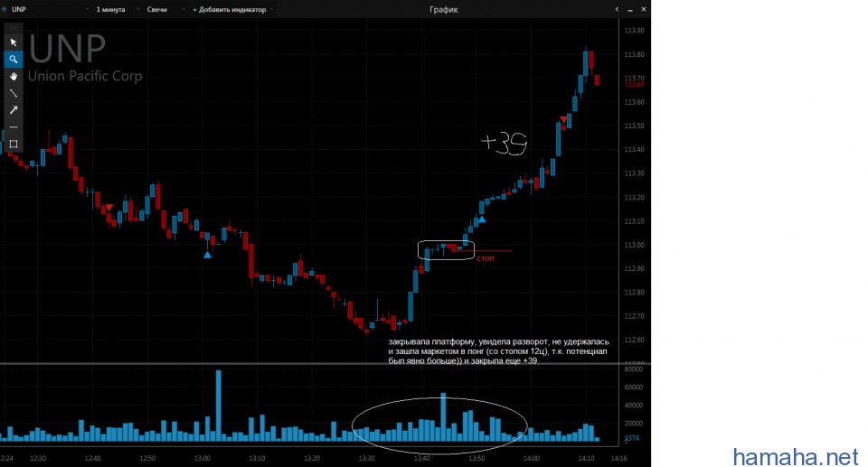The image size is (868, 467).
Task: Activate the magnifier zoom tool
Action: pyautogui.click(x=14, y=60)
